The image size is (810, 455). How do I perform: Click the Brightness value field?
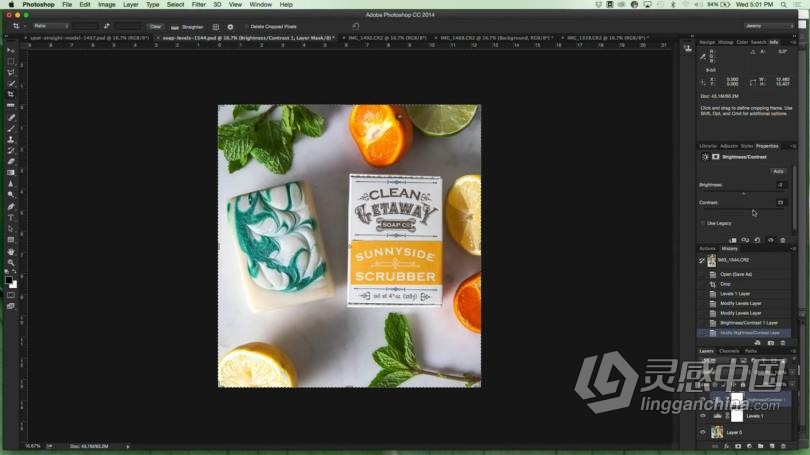[780, 185]
